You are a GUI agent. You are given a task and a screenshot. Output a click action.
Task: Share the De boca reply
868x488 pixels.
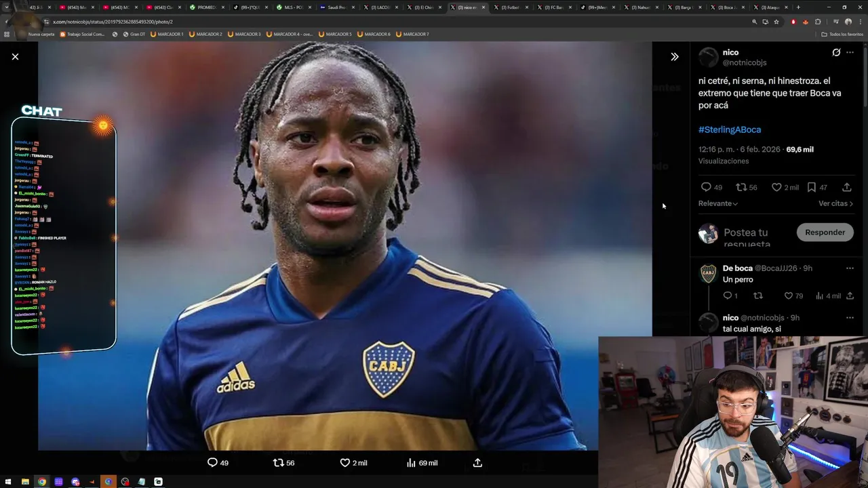pos(850,296)
